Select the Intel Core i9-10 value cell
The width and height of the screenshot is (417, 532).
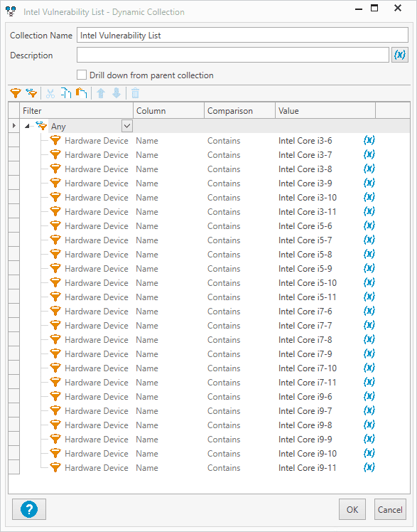point(308,454)
